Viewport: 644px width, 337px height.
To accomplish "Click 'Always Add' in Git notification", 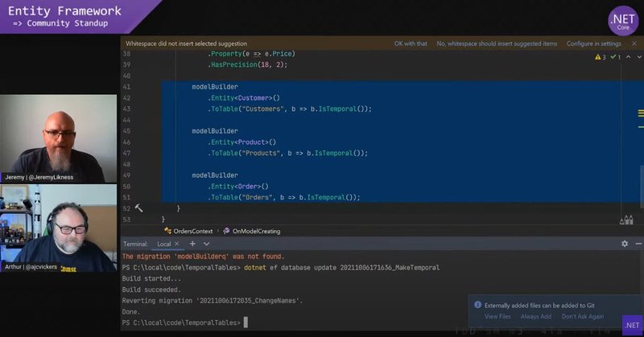I will 536,316.
